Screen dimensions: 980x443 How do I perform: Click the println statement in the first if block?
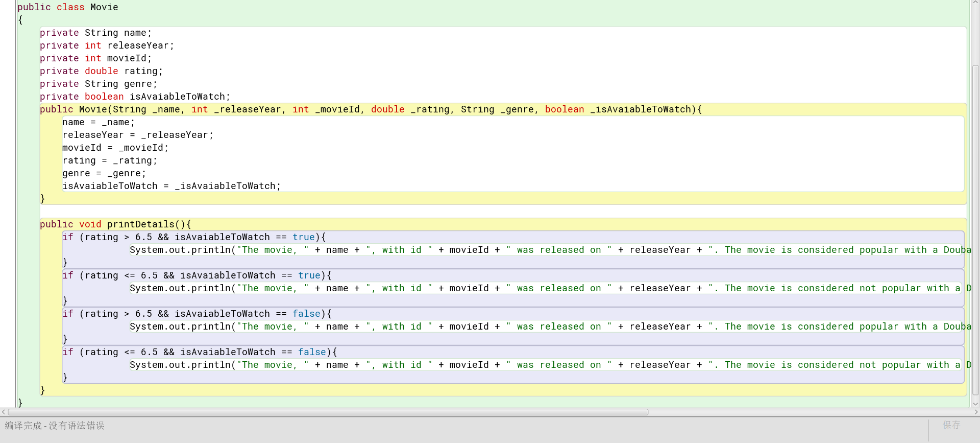(x=550, y=250)
